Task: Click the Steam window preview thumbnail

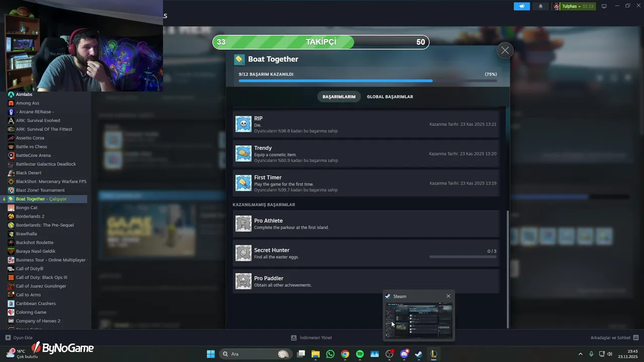Action: (x=419, y=321)
